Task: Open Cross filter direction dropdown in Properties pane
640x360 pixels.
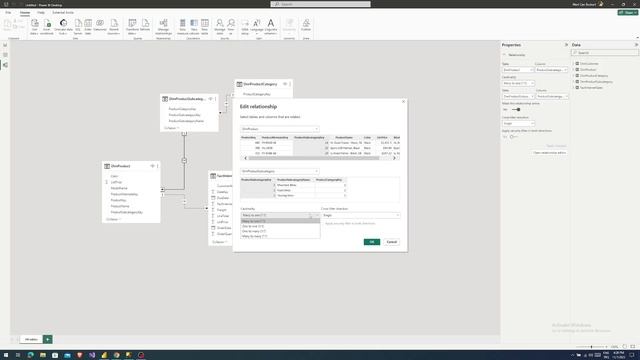Action: click(518, 123)
